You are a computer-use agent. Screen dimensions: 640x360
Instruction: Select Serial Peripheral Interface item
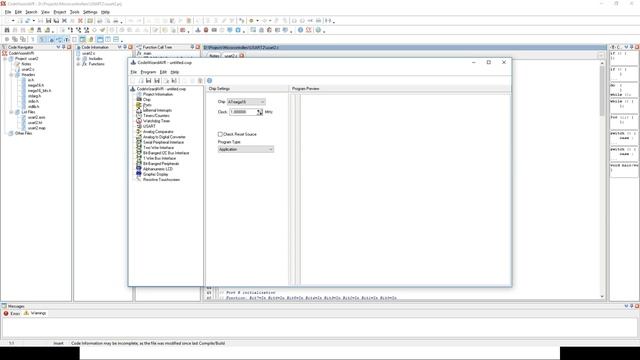pos(163,142)
